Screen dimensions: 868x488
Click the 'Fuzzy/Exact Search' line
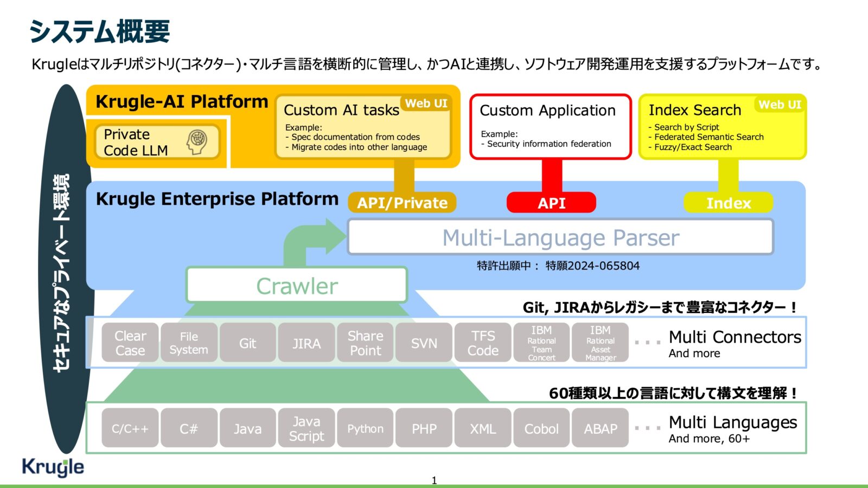693,147
